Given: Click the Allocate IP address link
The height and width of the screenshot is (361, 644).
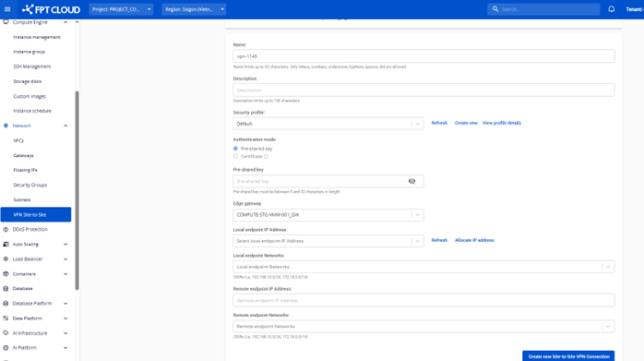Looking at the screenshot, I should coord(474,240).
